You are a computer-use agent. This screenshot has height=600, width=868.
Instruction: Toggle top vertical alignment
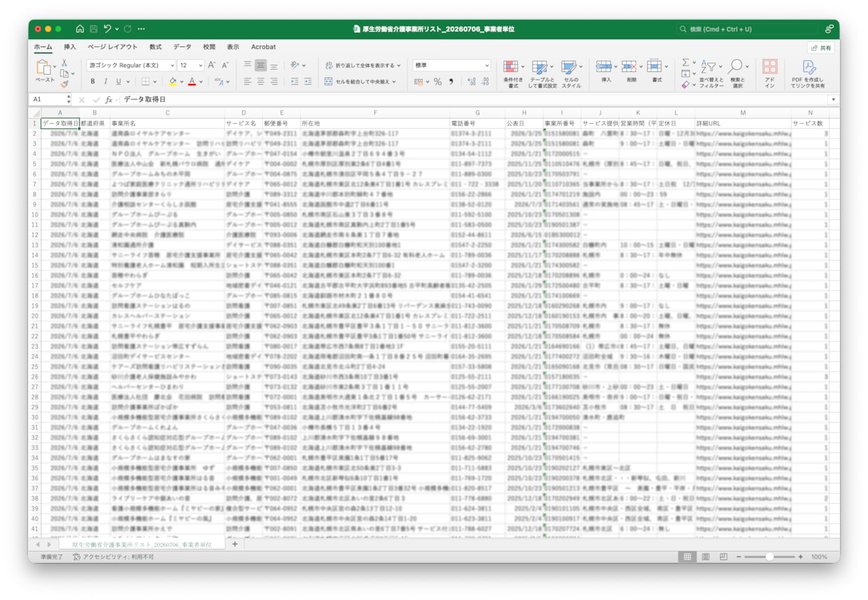[248, 65]
